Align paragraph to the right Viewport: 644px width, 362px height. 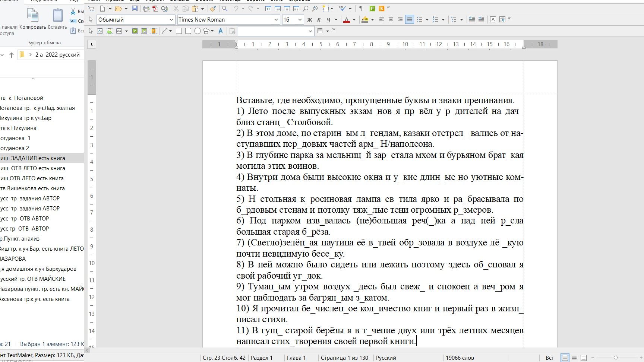pyautogui.click(x=400, y=20)
